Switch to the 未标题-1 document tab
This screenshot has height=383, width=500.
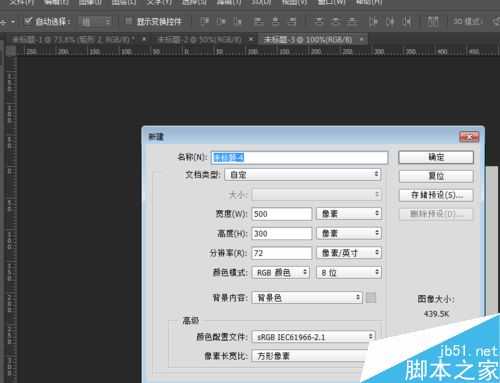pyautogui.click(x=73, y=40)
